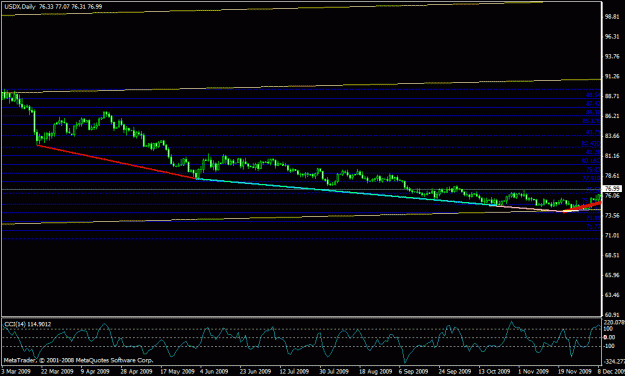Click the CCI(14) 114.9012 indicator label
The height and width of the screenshot is (376, 625).
28,324
